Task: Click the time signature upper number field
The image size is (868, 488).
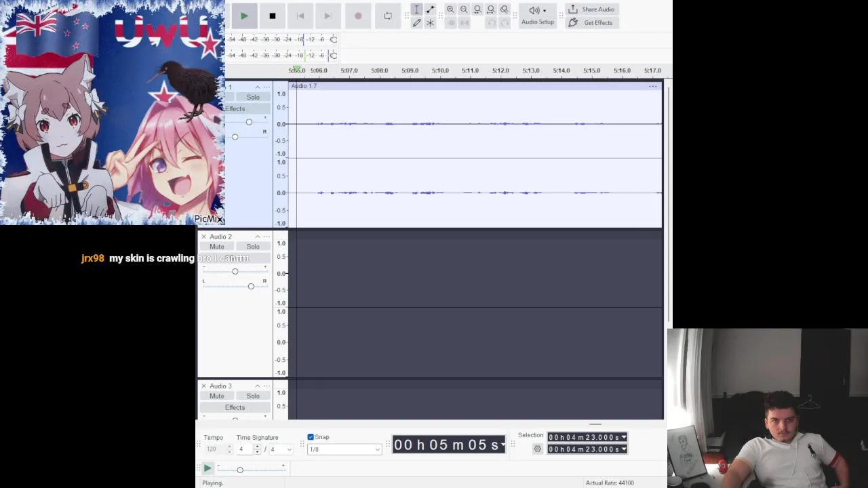Action: coord(243,449)
